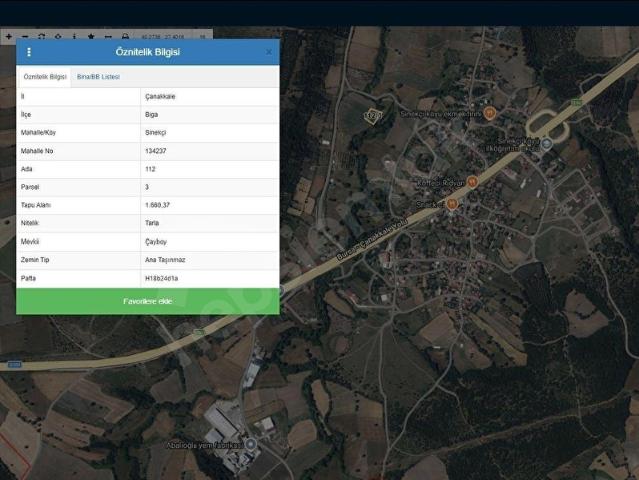Click the 'Zemin Tip' field label
The image size is (639, 480).
35,260
